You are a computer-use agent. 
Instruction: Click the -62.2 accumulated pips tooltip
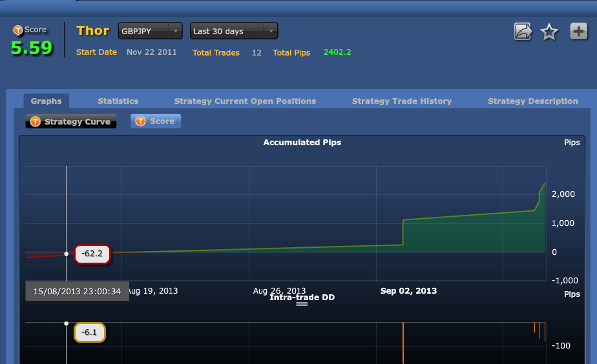(92, 254)
